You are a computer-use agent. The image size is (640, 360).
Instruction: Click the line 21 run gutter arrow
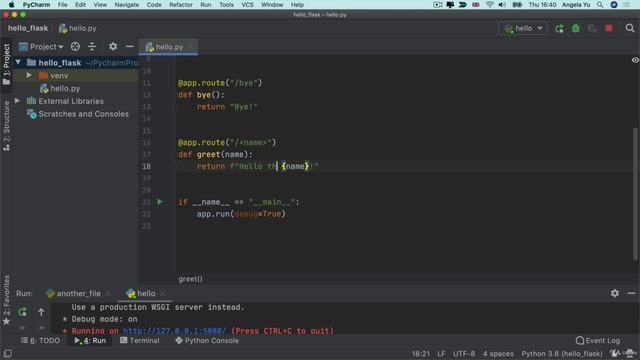coord(160,202)
